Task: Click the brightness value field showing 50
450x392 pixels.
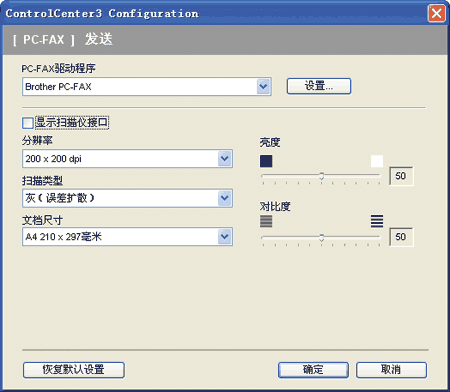Action: click(401, 176)
